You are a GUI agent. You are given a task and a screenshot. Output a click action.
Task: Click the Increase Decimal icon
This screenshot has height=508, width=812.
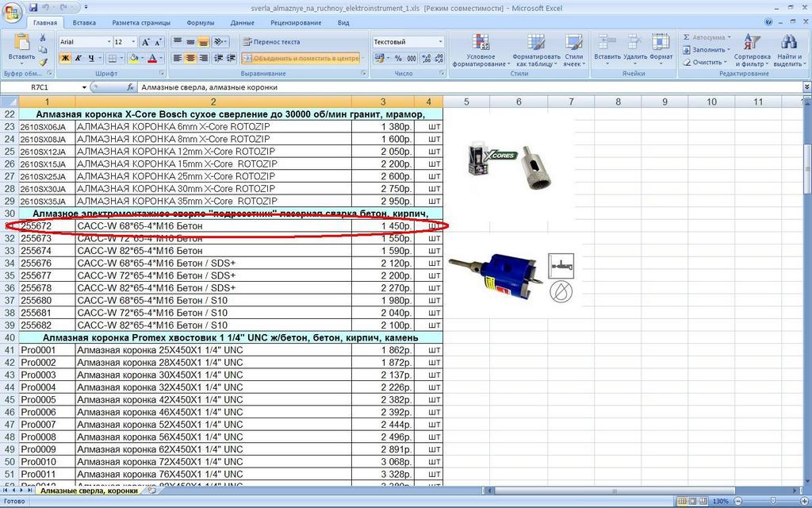click(x=426, y=58)
